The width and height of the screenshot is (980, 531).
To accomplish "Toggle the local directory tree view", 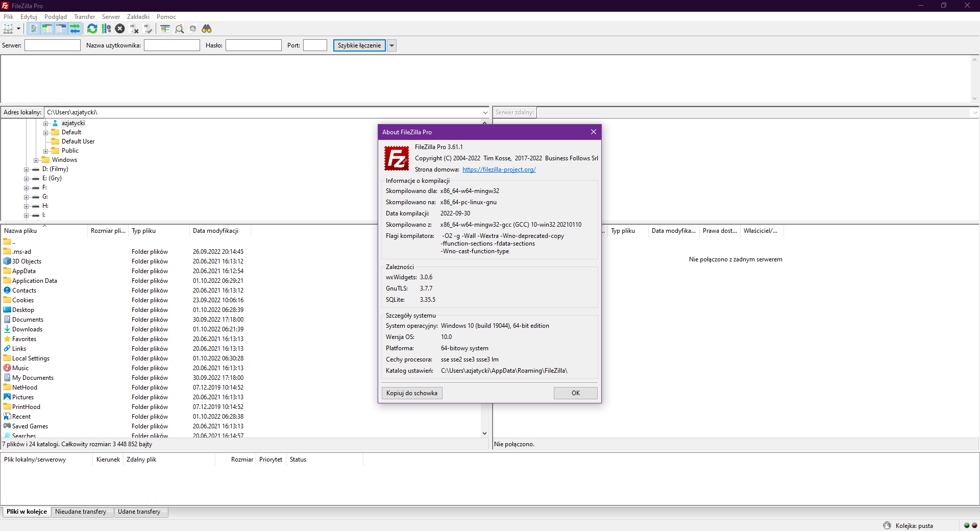I will 47,29.
